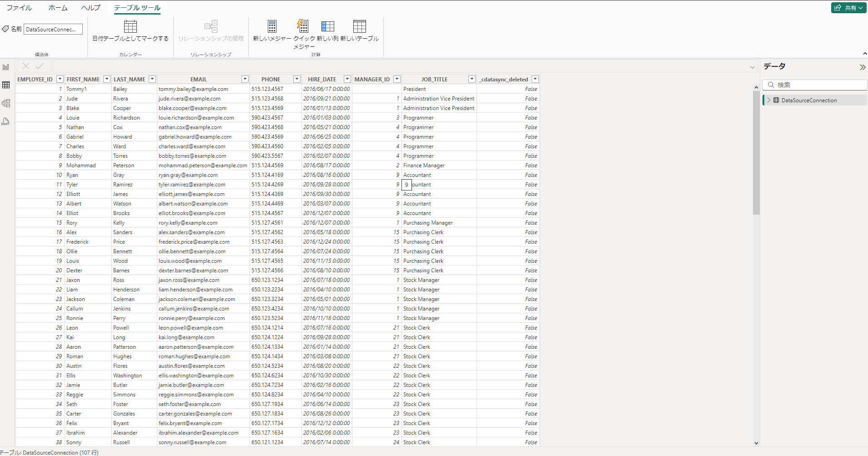This screenshot has height=456, width=868.
Task: Open the ファイル menu
Action: point(19,7)
